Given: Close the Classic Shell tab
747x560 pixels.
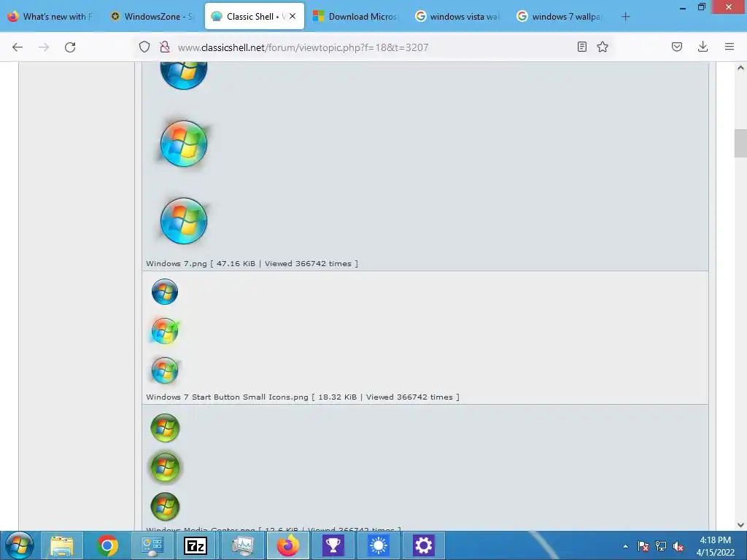Looking at the screenshot, I should [x=293, y=16].
